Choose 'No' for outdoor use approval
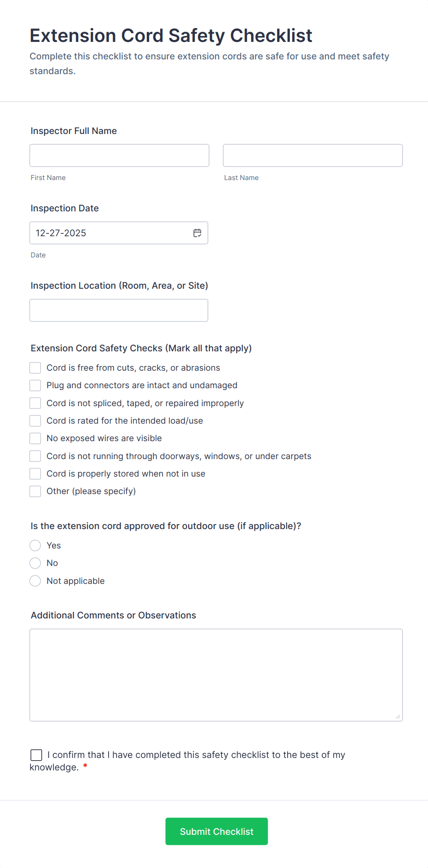Viewport: 428px width, 868px height. tap(35, 563)
